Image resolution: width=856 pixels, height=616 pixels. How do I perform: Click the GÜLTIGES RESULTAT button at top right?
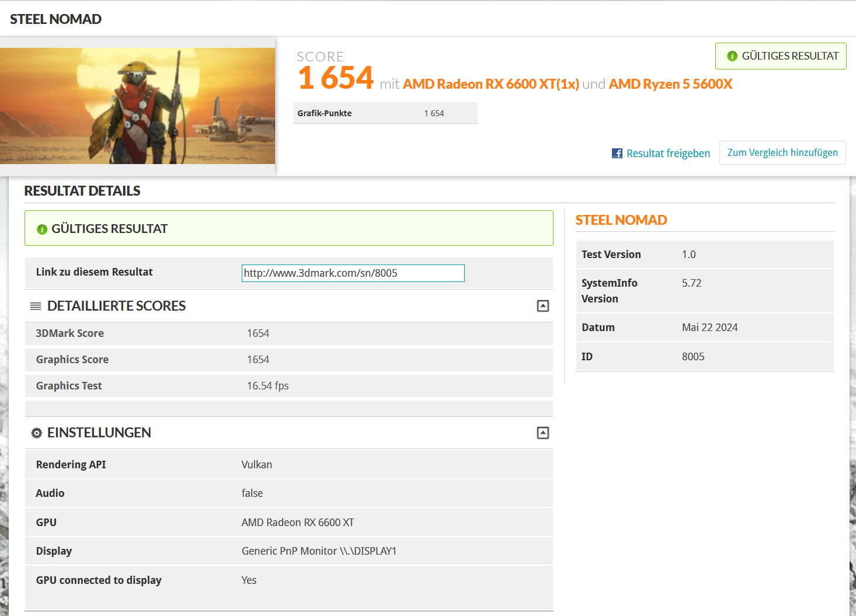click(x=781, y=56)
